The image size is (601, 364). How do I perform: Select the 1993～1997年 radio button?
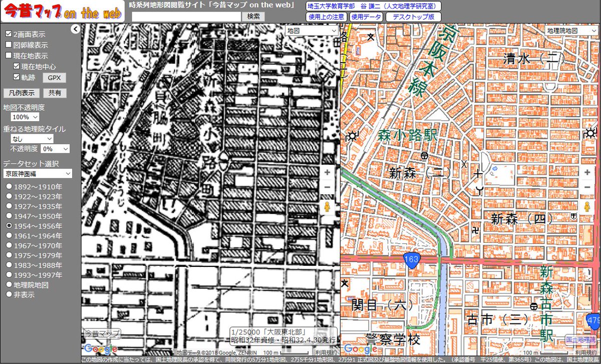point(9,275)
